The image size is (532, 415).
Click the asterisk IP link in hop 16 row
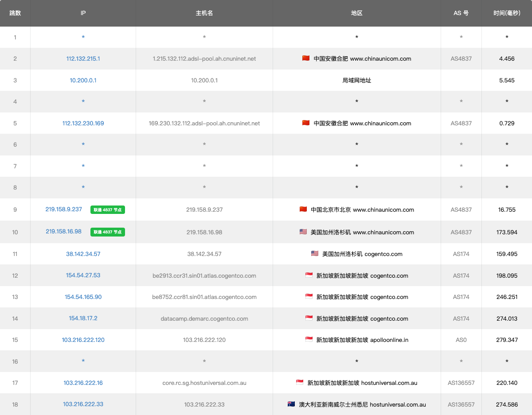point(83,361)
